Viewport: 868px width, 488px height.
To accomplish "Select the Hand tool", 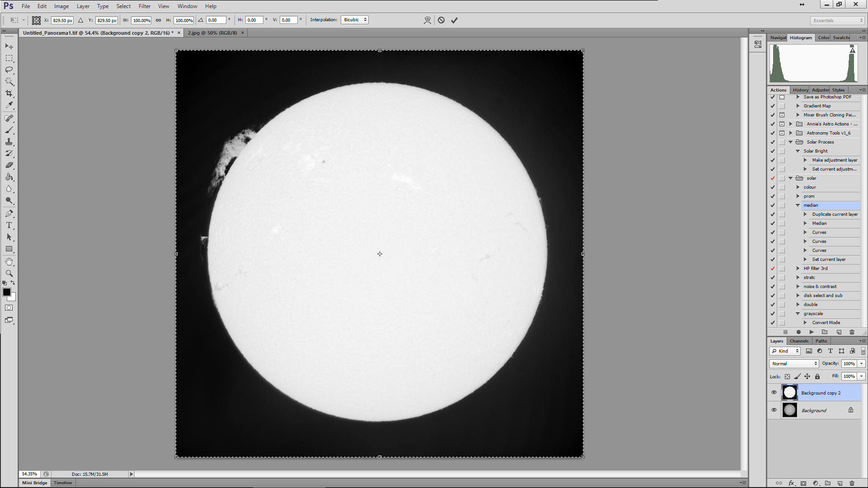I will (9, 262).
